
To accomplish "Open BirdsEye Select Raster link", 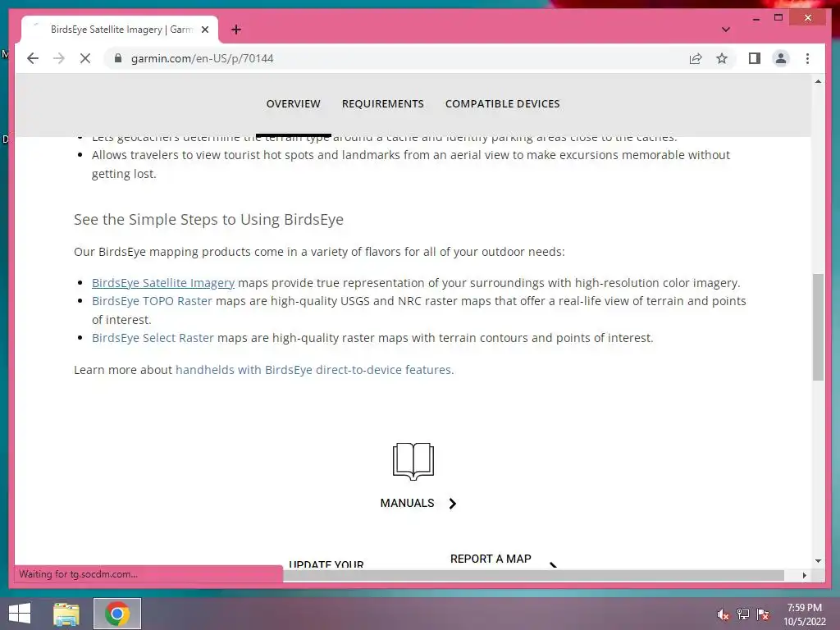I will pos(153,338).
